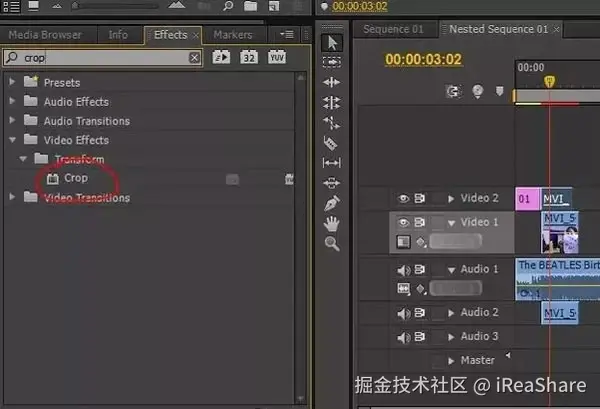Collapse the Video 1 track
This screenshot has height=409, width=600.
click(452, 223)
